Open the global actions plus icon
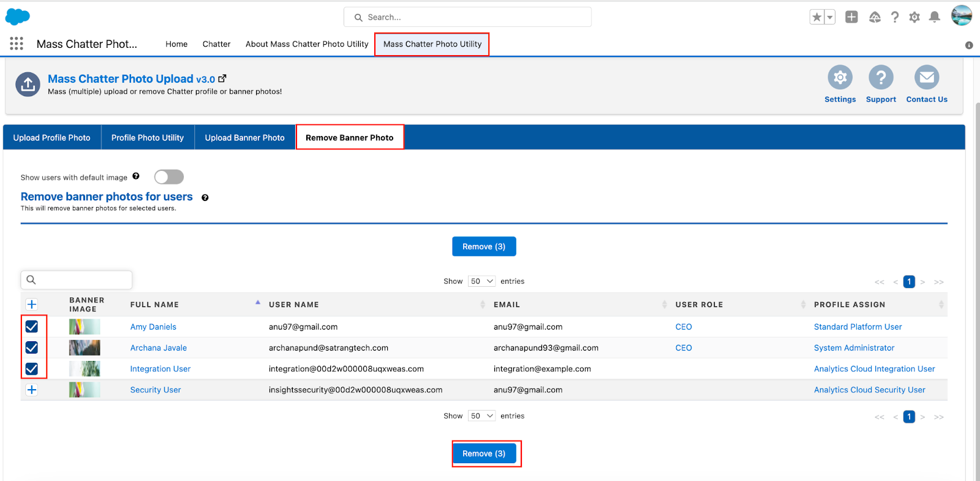980x481 pixels. click(851, 17)
